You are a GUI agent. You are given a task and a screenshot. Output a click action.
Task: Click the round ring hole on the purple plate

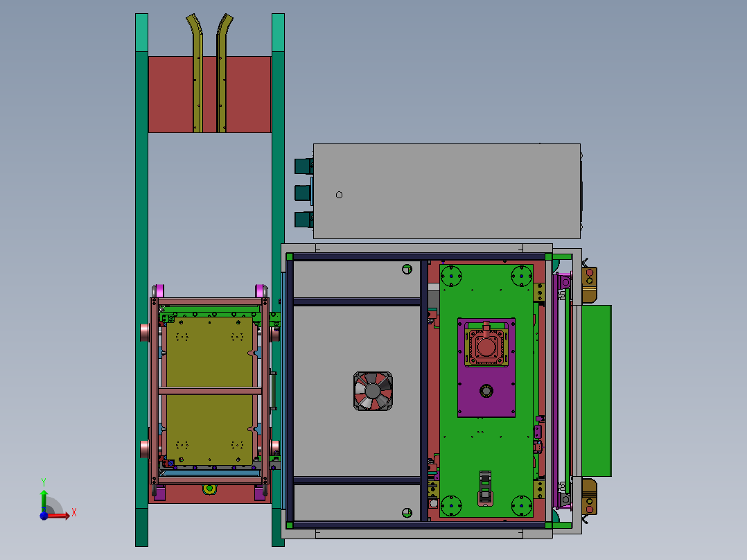tap(486, 392)
